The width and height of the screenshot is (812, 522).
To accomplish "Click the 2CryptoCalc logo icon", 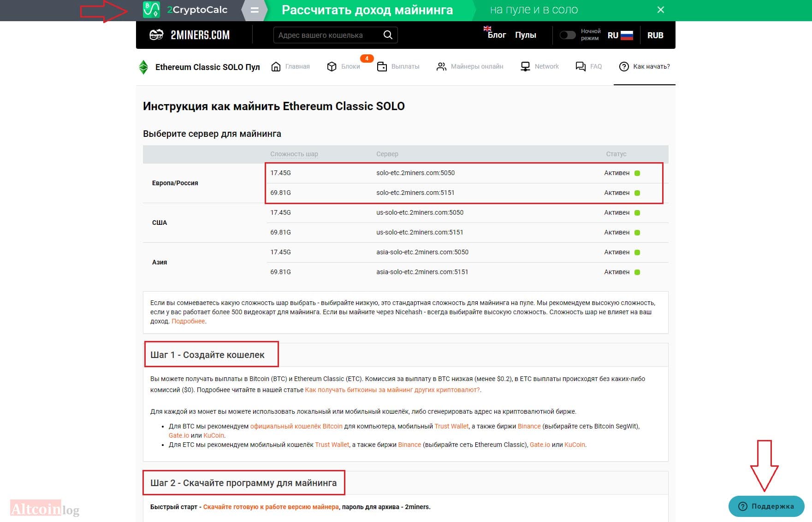I will (151, 10).
